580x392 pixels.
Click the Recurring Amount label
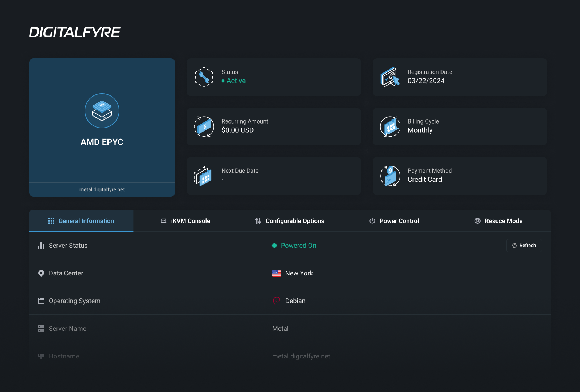coord(245,121)
